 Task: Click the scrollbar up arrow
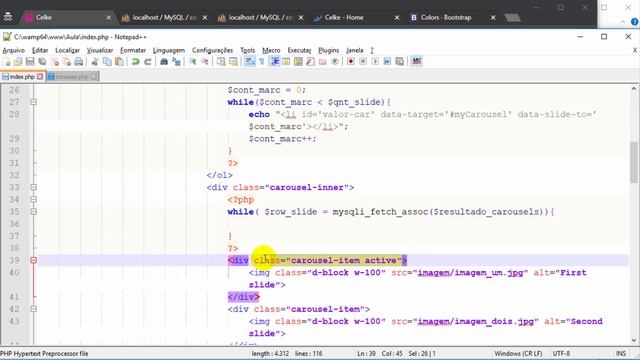[x=633, y=89]
